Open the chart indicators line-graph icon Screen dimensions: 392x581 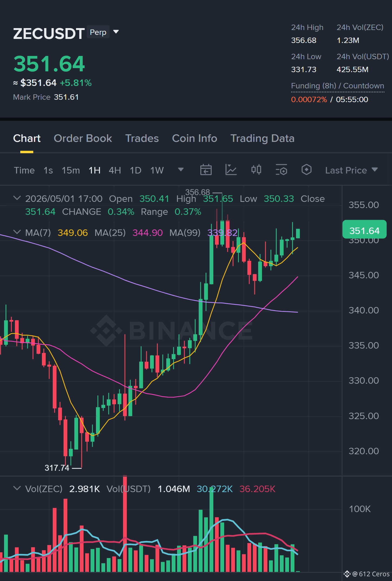pyautogui.click(x=231, y=170)
